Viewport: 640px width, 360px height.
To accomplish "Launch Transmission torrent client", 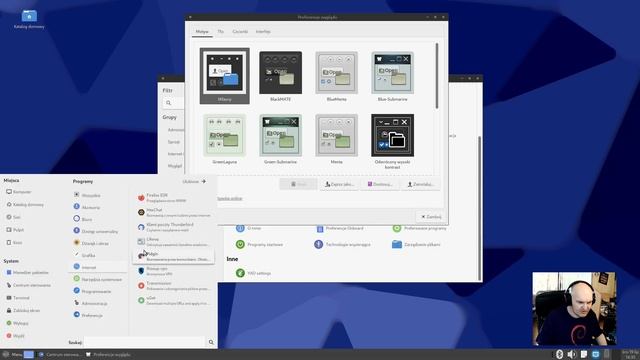I will (173, 286).
